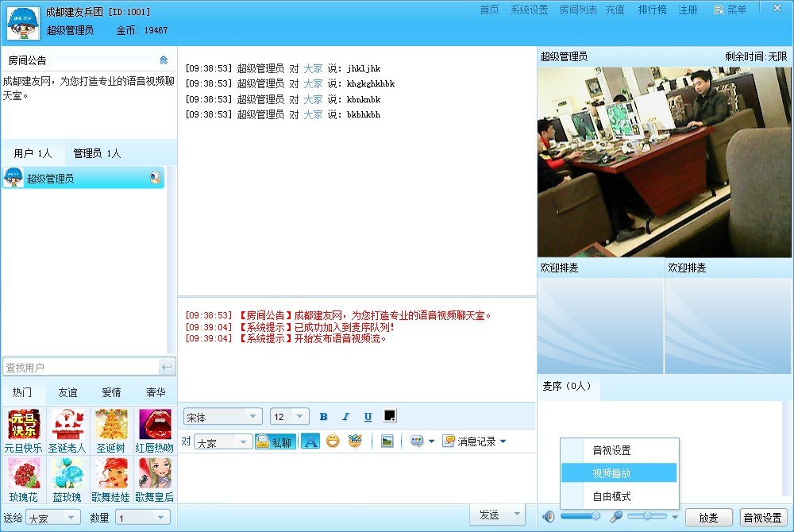Select the 红唇热吻 gift
Image resolution: width=794 pixels, height=532 pixels.
coord(155,431)
